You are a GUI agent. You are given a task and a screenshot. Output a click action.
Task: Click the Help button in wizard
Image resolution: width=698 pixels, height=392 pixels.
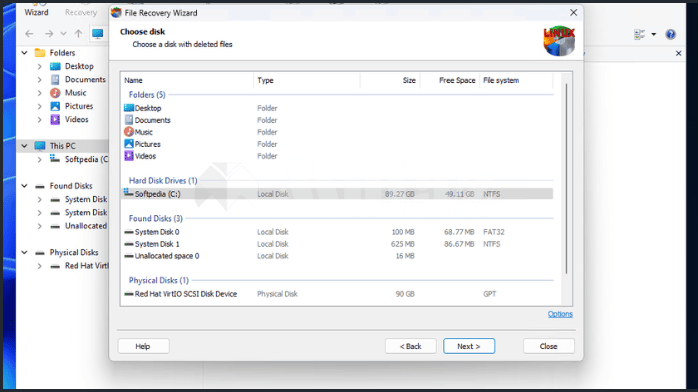(143, 346)
